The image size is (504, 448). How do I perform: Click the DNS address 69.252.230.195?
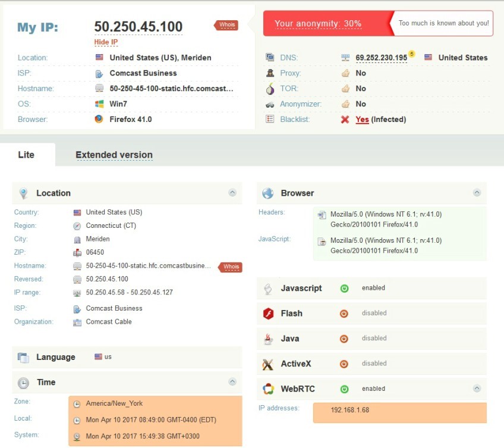coord(381,58)
